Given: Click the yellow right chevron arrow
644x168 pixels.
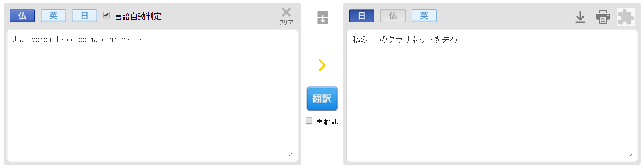Looking at the screenshot, I should [322, 65].
